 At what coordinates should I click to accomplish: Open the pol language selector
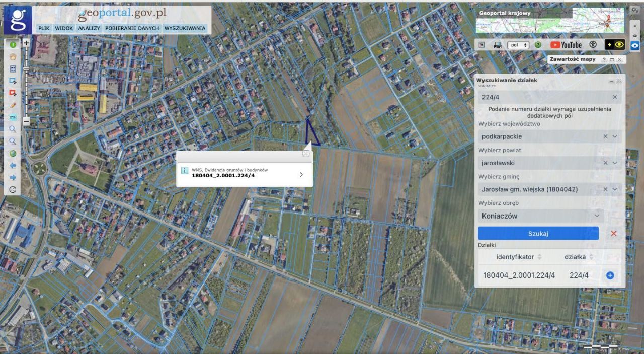(518, 45)
